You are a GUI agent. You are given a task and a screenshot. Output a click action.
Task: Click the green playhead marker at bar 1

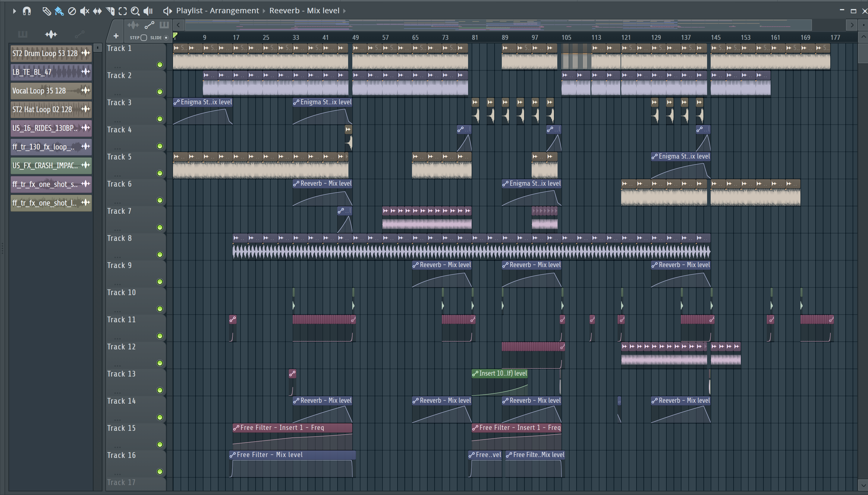pyautogui.click(x=175, y=35)
